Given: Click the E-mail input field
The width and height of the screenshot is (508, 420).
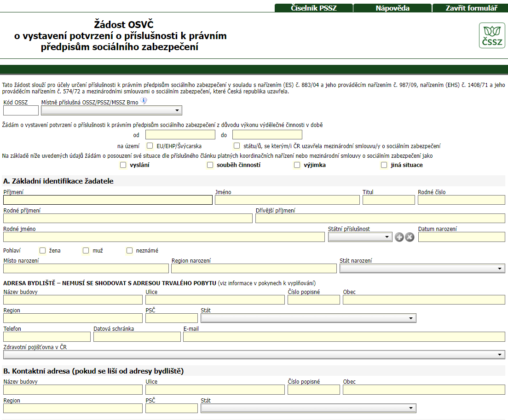Looking at the screenshot, I should tap(344, 337).
